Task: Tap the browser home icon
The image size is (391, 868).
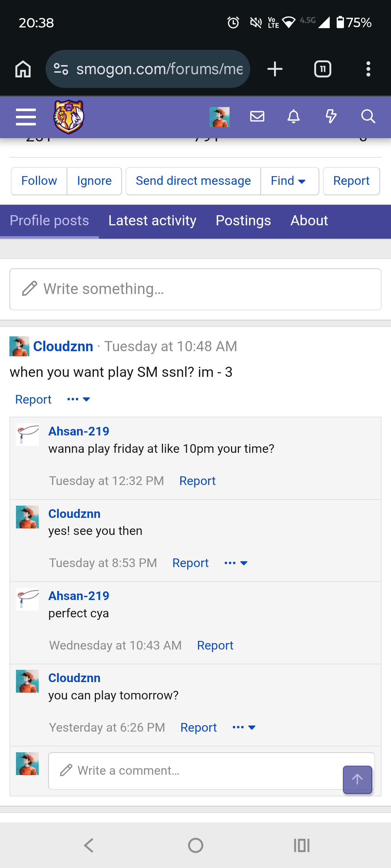Action: 23,69
